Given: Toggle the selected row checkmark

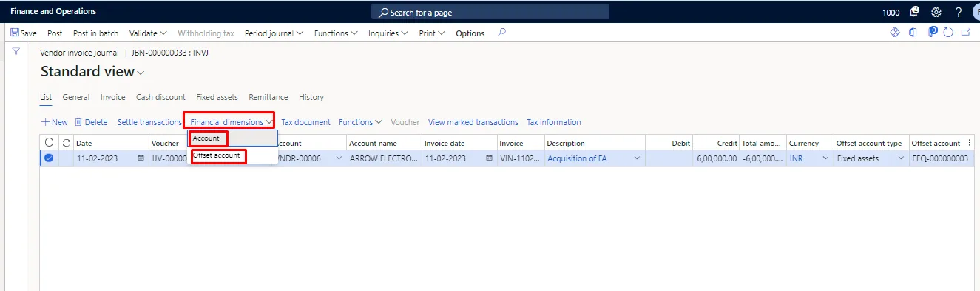Looking at the screenshot, I should pyautogui.click(x=49, y=158).
